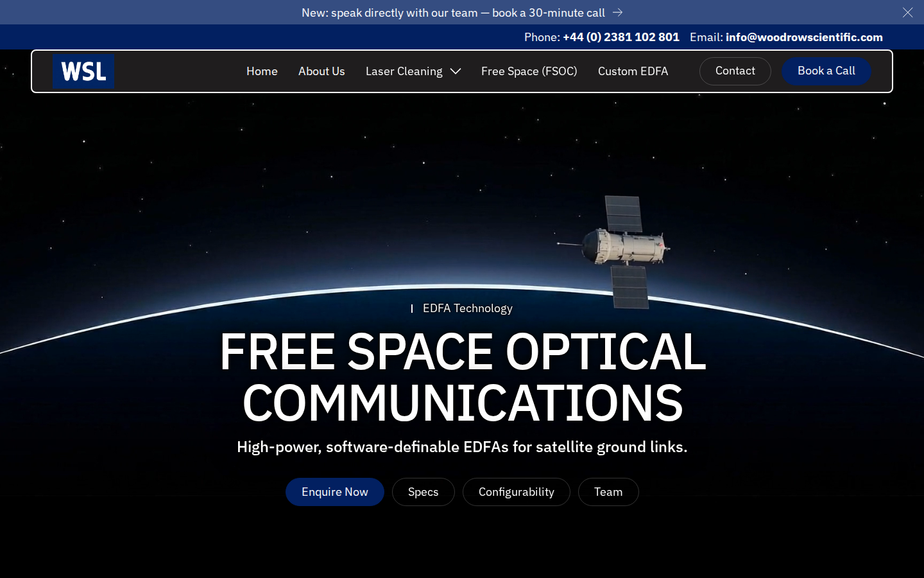Click the EDFA Technology label

(x=467, y=308)
